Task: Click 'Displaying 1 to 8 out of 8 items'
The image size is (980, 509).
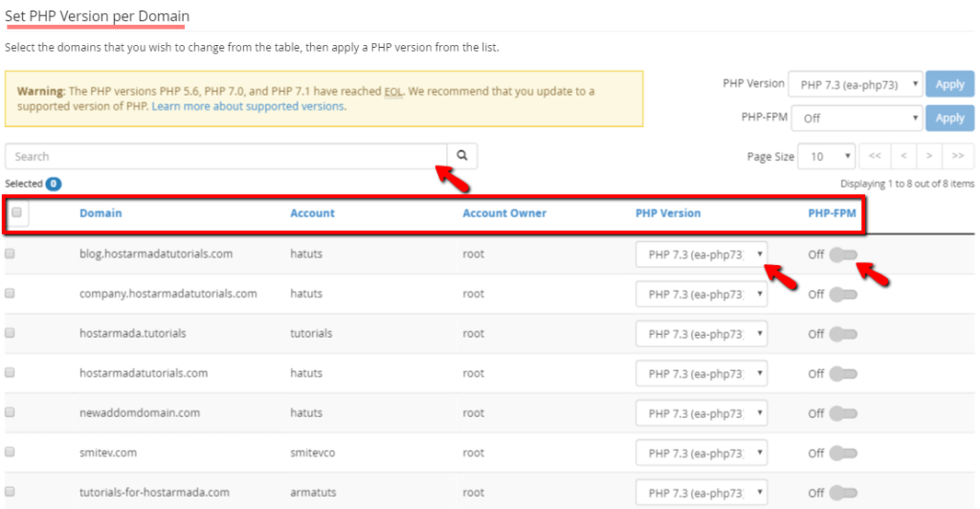Action: 907,184
